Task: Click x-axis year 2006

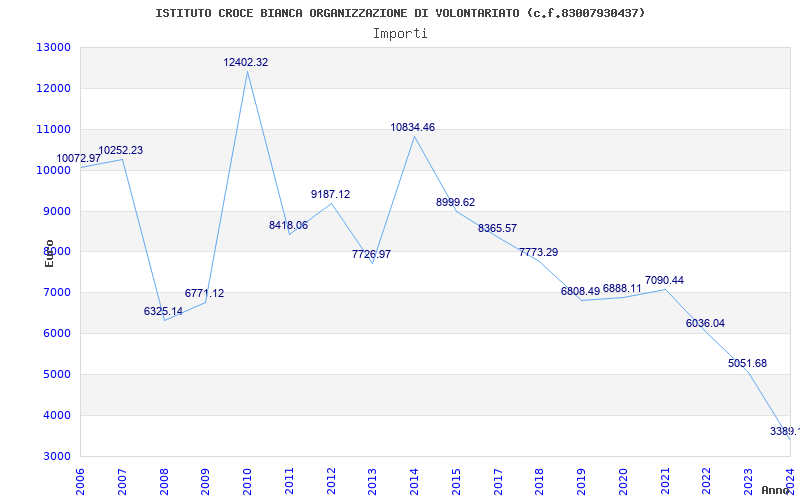Action: tap(80, 481)
